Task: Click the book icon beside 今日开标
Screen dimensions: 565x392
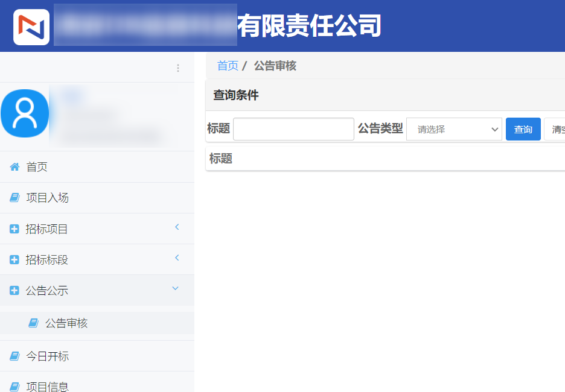Action: [x=14, y=356]
